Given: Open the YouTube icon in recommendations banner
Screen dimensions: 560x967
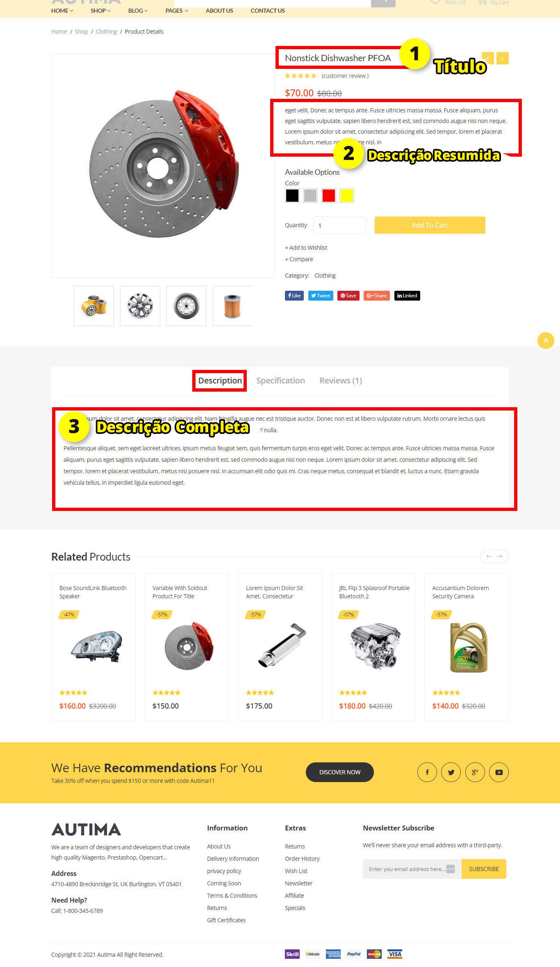Looking at the screenshot, I should 499,772.
